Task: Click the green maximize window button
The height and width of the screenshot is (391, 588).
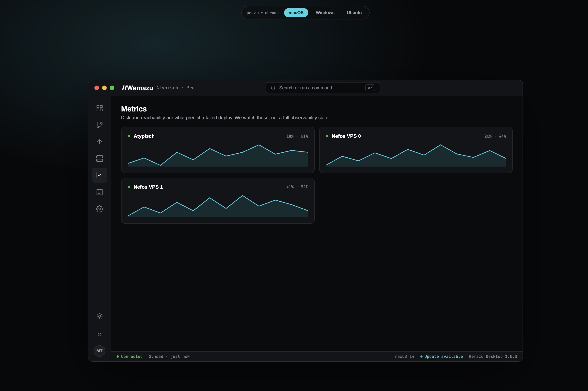Action: [112, 88]
